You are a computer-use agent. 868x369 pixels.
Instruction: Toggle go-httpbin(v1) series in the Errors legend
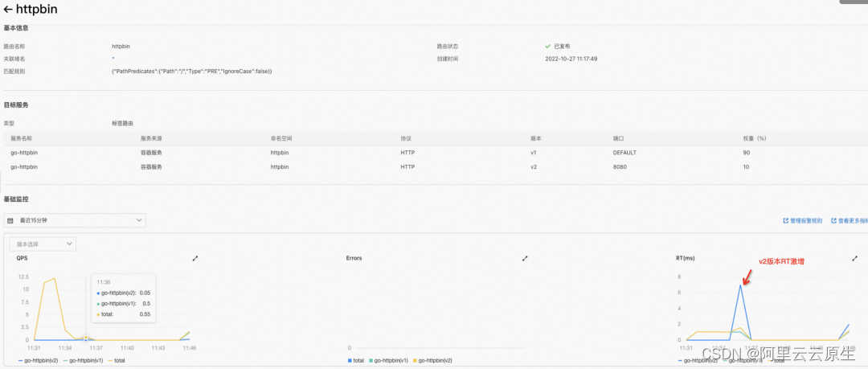coord(389,360)
